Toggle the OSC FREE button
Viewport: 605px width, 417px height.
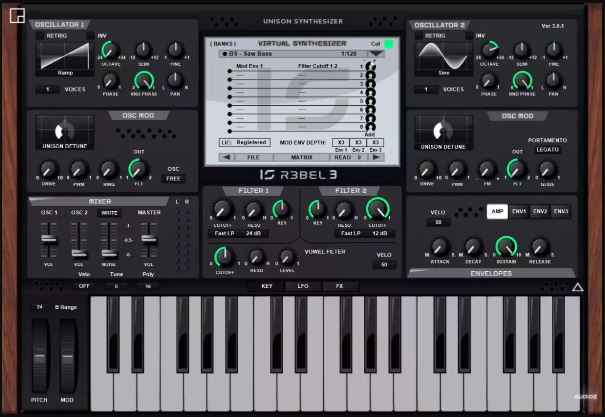(x=173, y=179)
